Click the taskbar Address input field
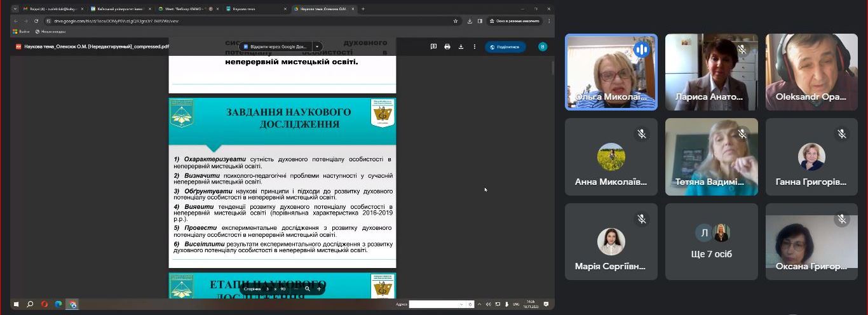868x315 pixels. 435,304
